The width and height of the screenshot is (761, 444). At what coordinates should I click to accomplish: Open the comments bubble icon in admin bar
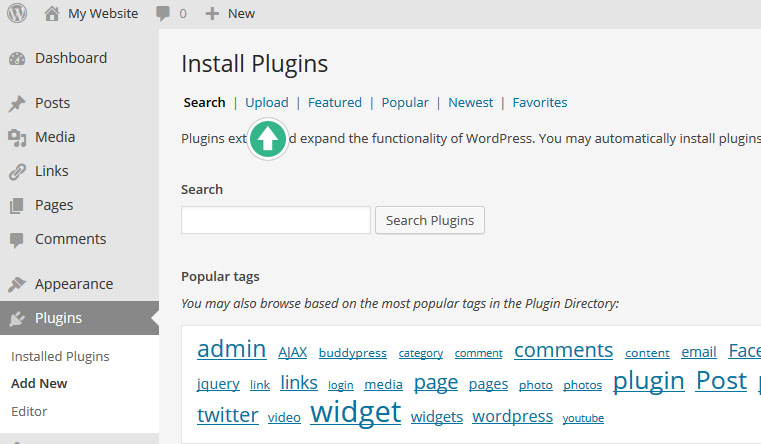point(163,14)
